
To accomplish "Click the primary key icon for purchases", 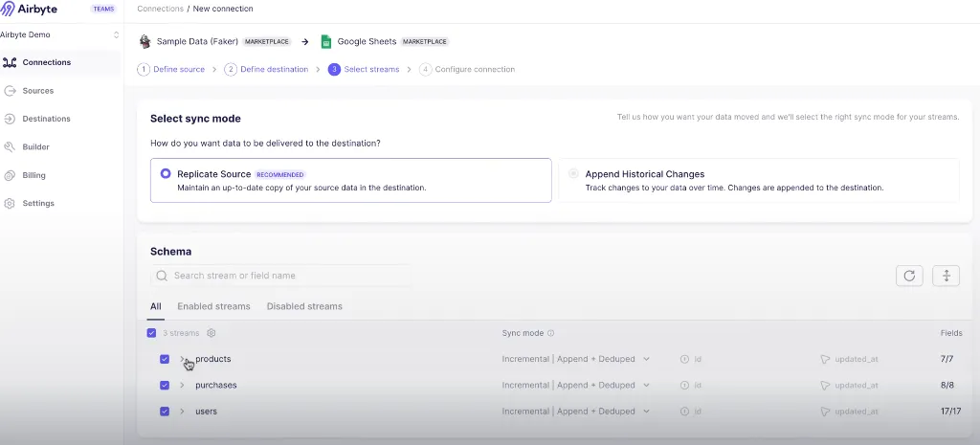I will 684,386.
